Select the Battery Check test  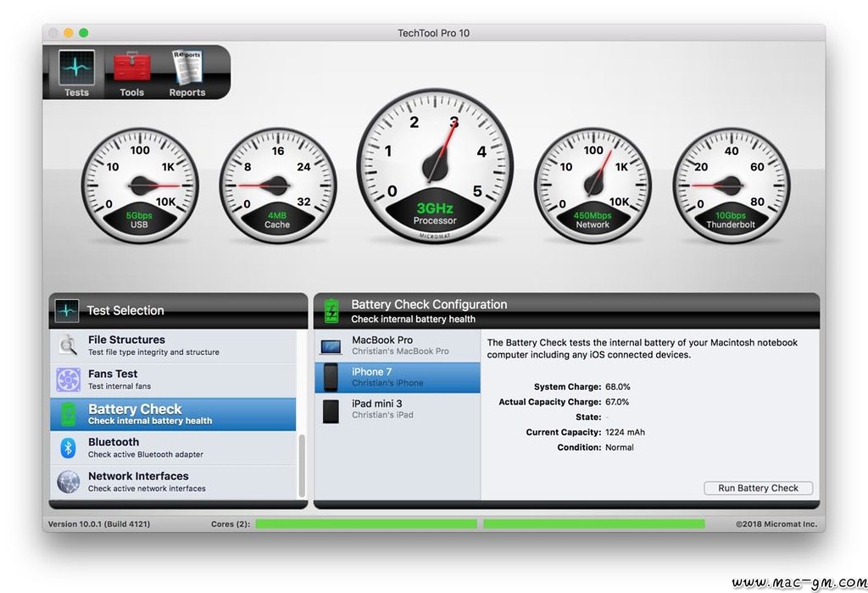pos(173,414)
